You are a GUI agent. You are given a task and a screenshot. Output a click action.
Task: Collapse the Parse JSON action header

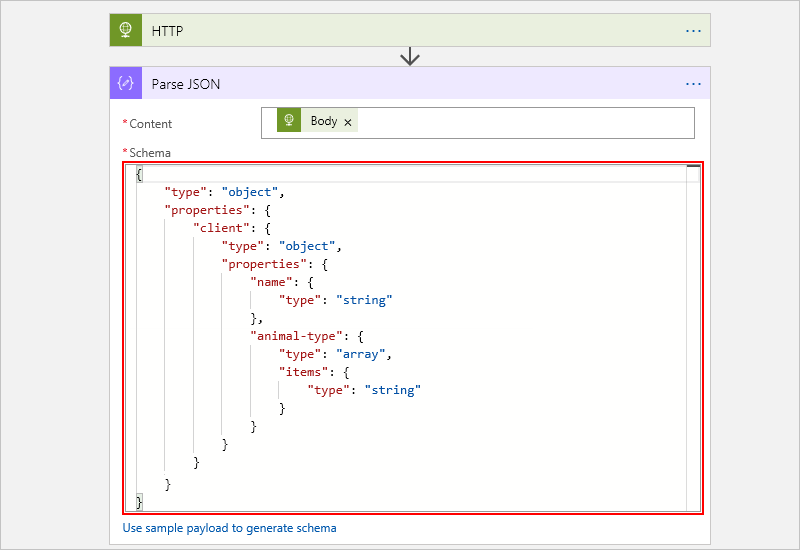pyautogui.click(x=400, y=84)
